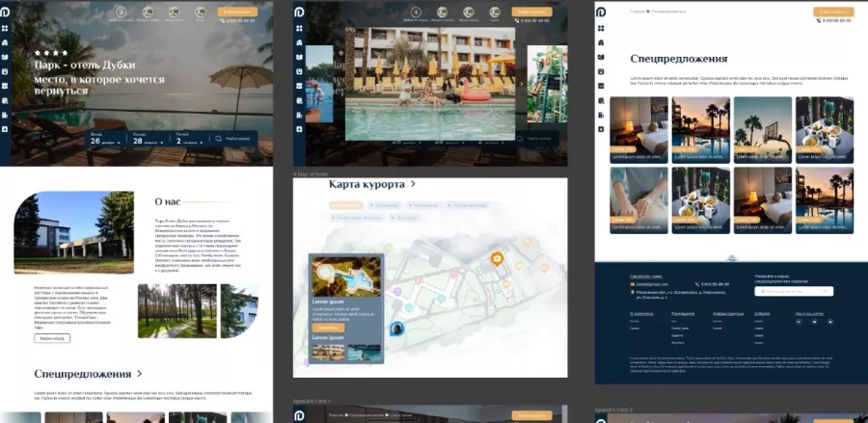Toggle the last filter chip in the map's top row

click(x=465, y=205)
